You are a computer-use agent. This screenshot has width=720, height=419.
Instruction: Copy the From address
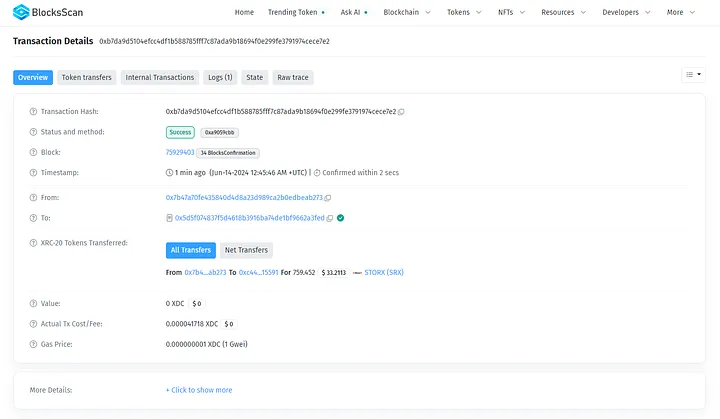pyautogui.click(x=328, y=198)
